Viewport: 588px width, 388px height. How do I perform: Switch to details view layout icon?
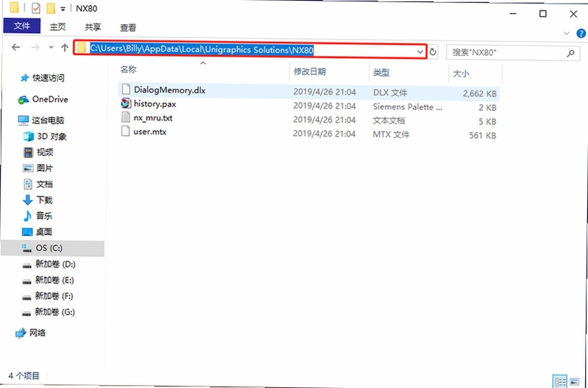(560, 382)
